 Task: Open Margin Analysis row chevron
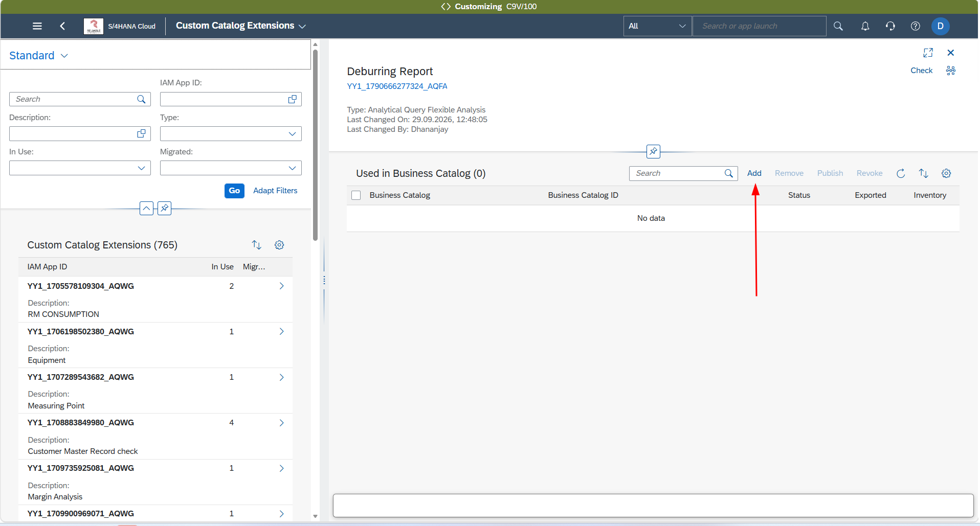pos(281,468)
